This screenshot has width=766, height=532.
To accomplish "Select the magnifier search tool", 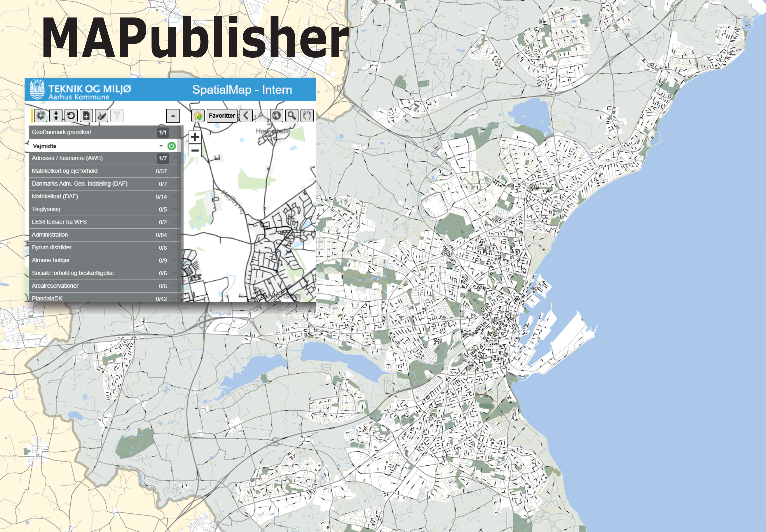I will tap(292, 116).
